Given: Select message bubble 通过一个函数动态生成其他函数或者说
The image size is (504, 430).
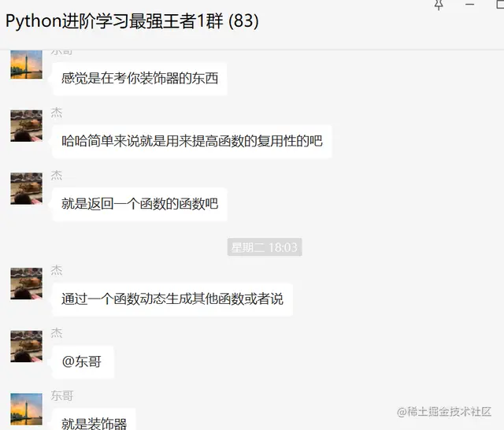Looking at the screenshot, I should click(172, 299).
